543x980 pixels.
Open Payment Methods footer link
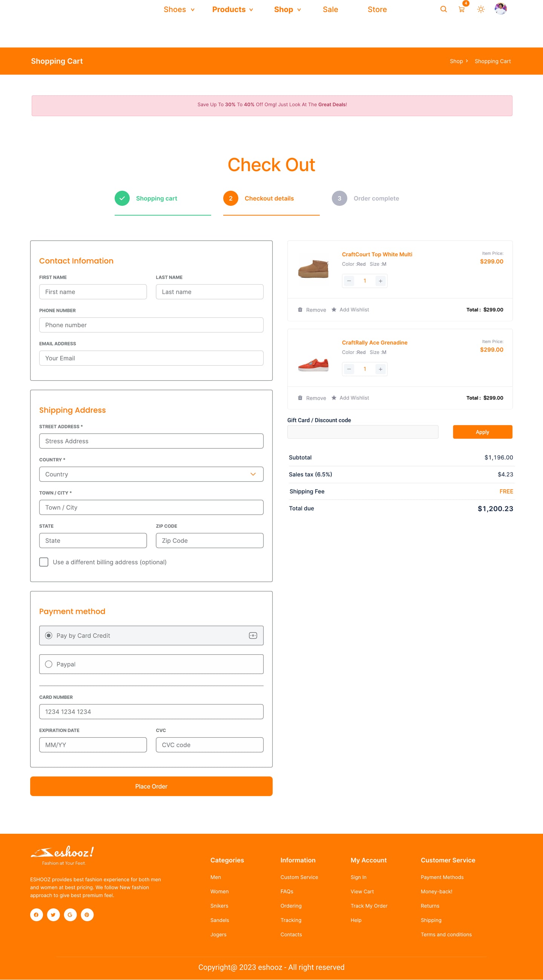point(442,877)
